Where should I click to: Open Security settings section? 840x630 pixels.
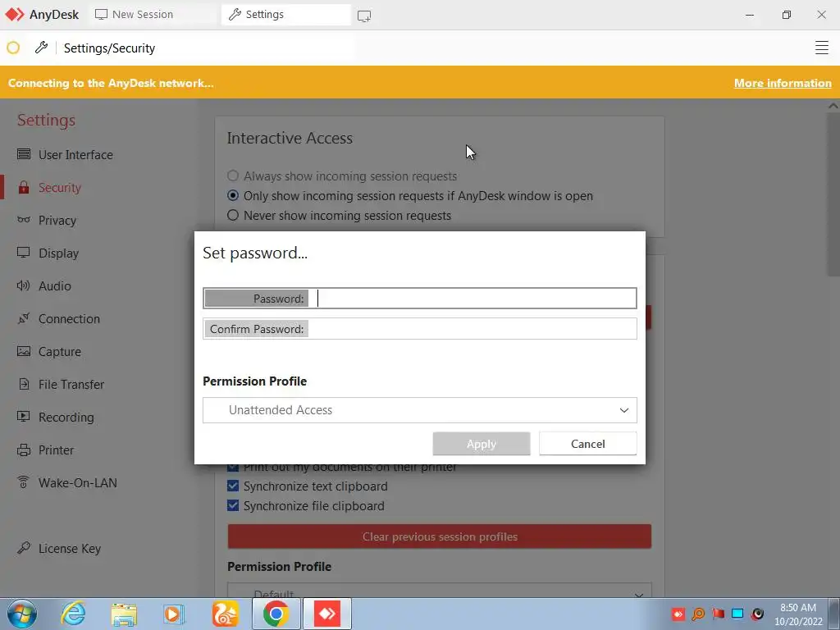point(59,188)
